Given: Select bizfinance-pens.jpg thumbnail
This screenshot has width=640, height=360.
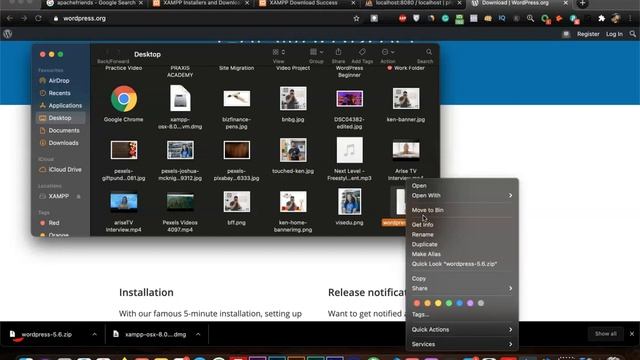Looking at the screenshot, I should [237, 98].
